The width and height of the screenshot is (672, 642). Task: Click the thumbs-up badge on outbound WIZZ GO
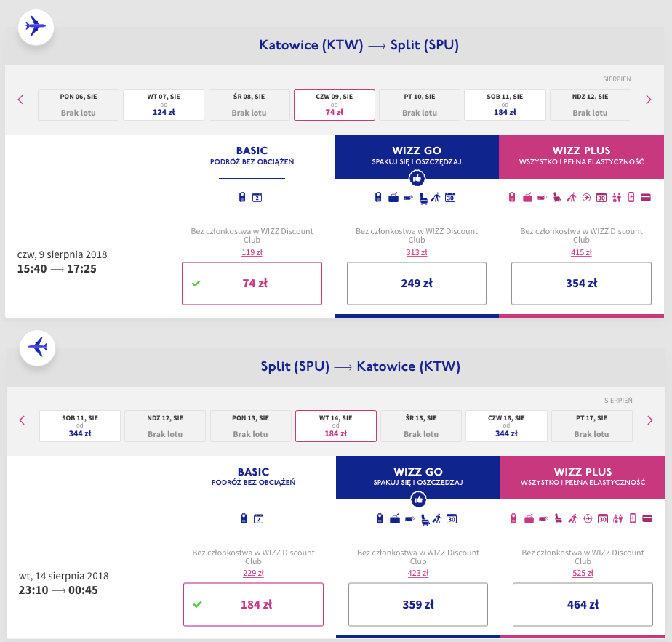pyautogui.click(x=417, y=178)
